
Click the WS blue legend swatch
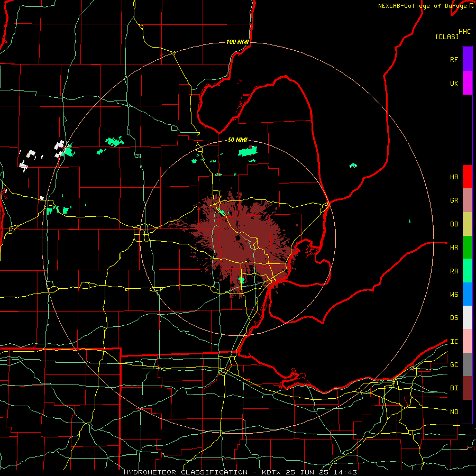[467, 294]
